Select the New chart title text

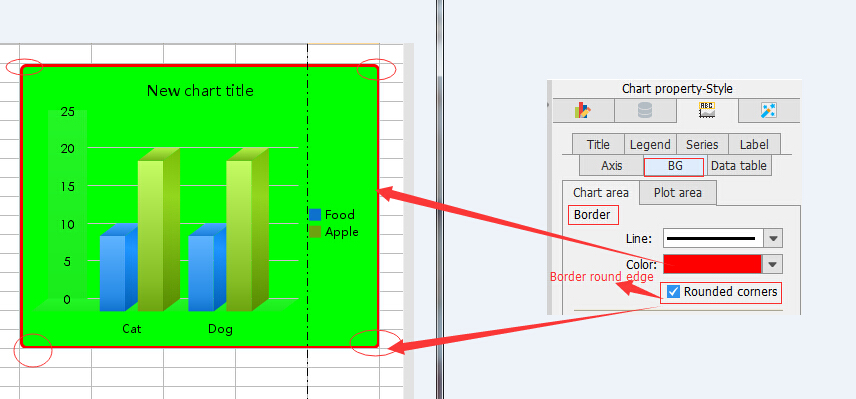pyautogui.click(x=200, y=91)
